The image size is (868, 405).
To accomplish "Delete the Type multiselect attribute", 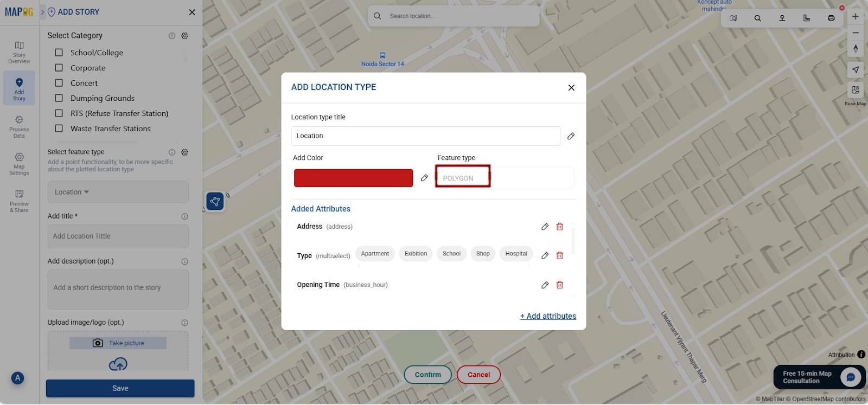I will click(559, 255).
